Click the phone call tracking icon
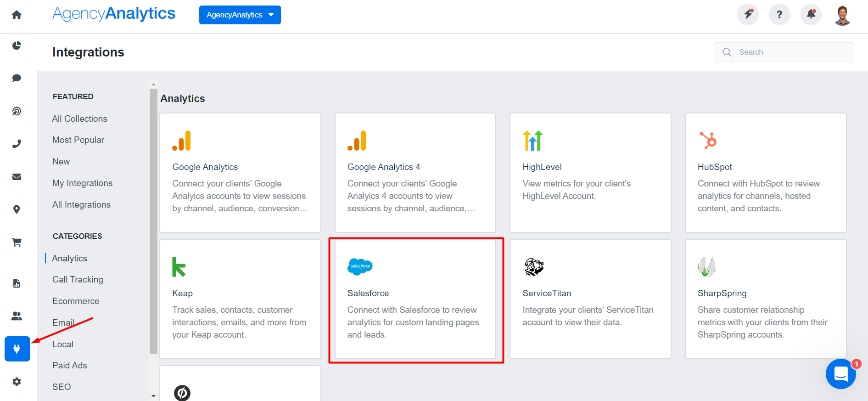Viewport: 868px width, 401px height. click(17, 144)
